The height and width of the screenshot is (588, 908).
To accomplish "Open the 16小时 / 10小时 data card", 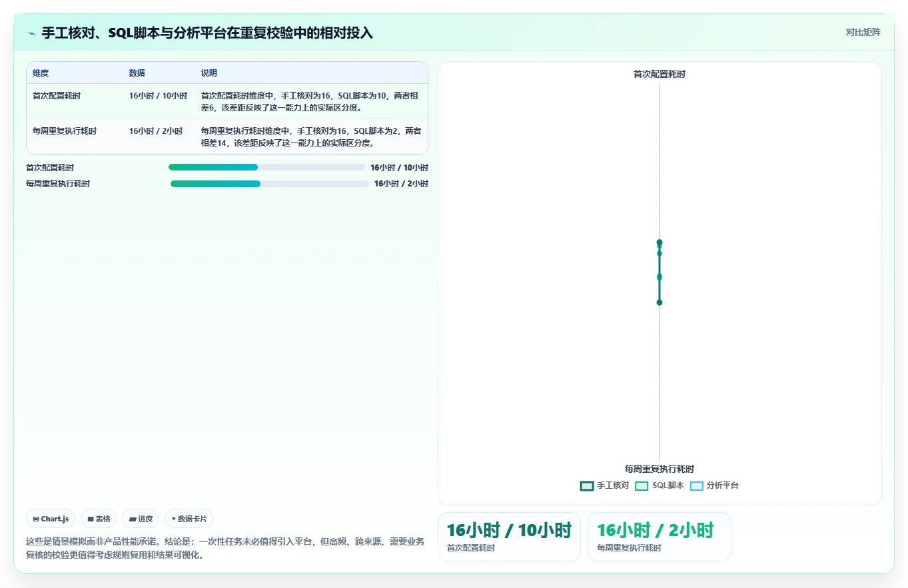I will 509,537.
